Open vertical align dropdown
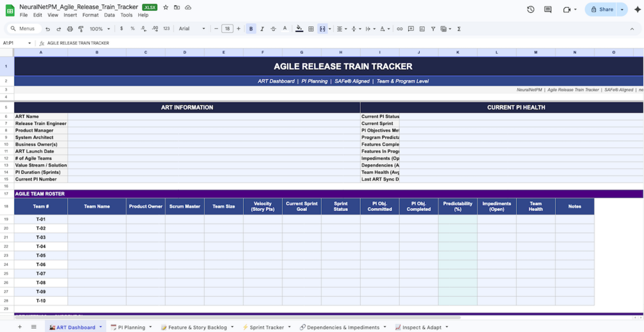644x332 pixels. tap(356, 29)
